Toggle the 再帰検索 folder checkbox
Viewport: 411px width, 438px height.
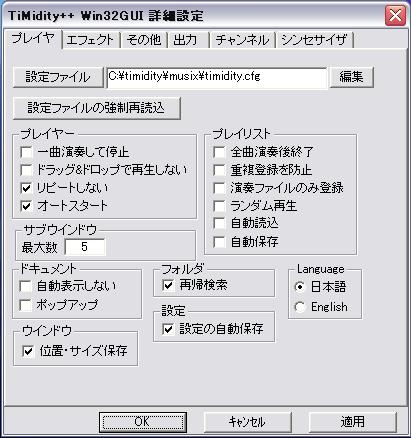coord(168,285)
